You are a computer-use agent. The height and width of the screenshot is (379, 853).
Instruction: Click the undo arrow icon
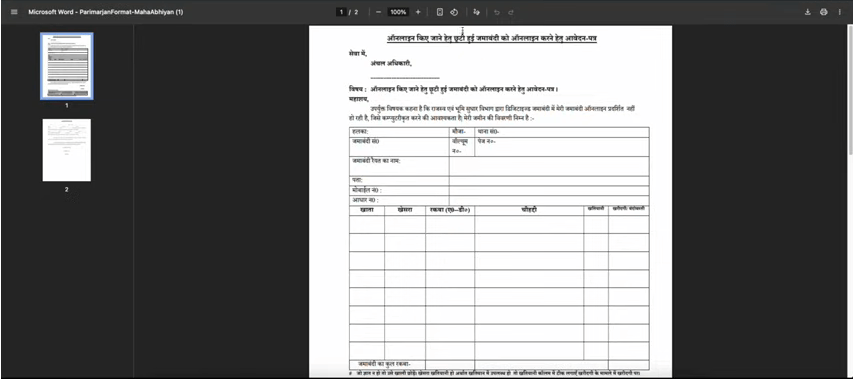[497, 12]
